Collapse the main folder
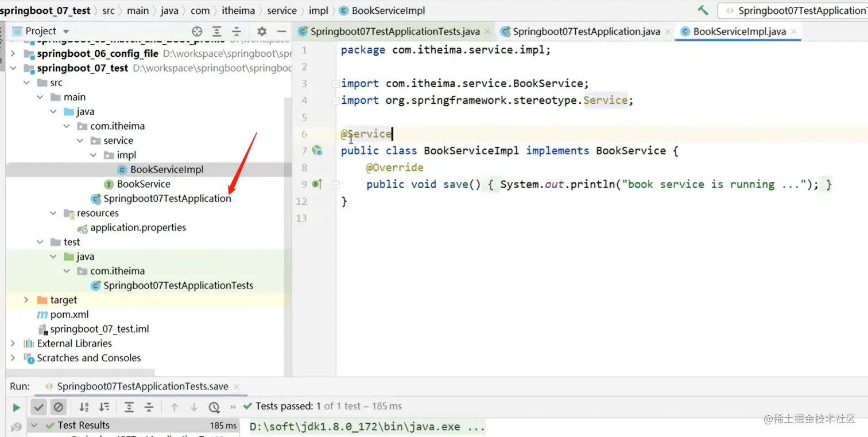868x437 pixels. point(40,97)
